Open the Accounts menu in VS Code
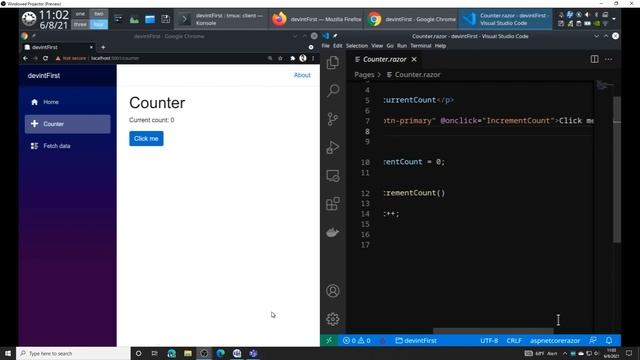This screenshot has width=640, height=360. (333, 291)
